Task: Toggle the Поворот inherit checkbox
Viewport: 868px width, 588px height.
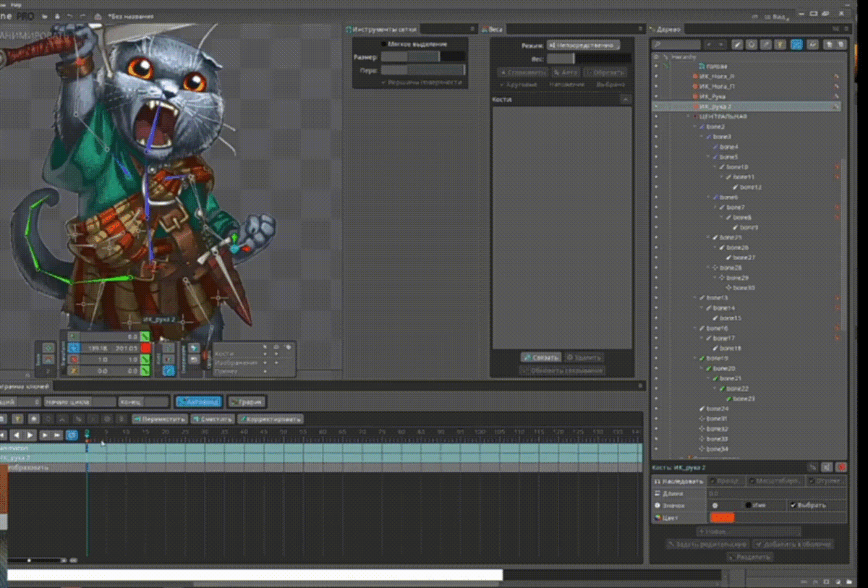Action: click(x=713, y=480)
